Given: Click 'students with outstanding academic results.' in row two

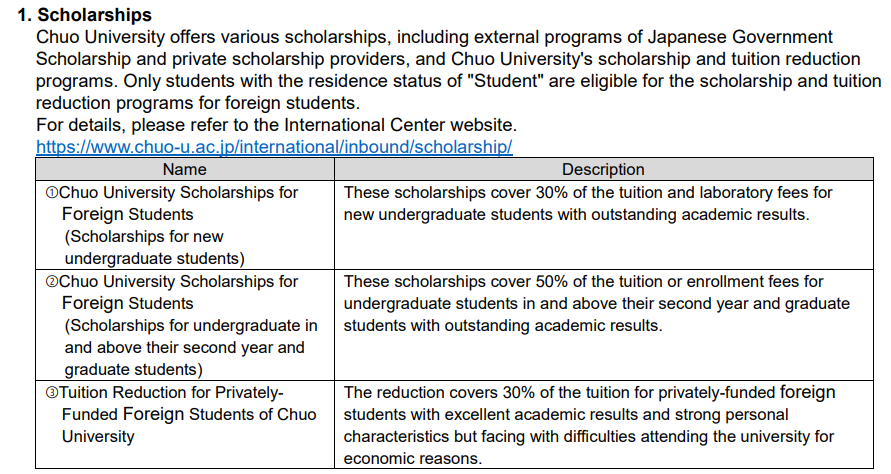Looking at the screenshot, I should point(503,325).
